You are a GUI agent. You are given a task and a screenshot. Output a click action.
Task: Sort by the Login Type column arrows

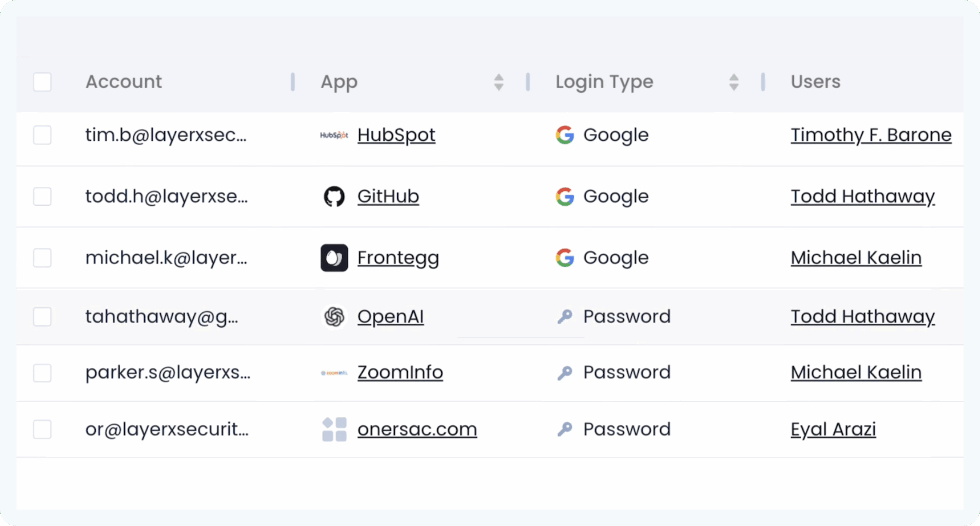point(733,82)
